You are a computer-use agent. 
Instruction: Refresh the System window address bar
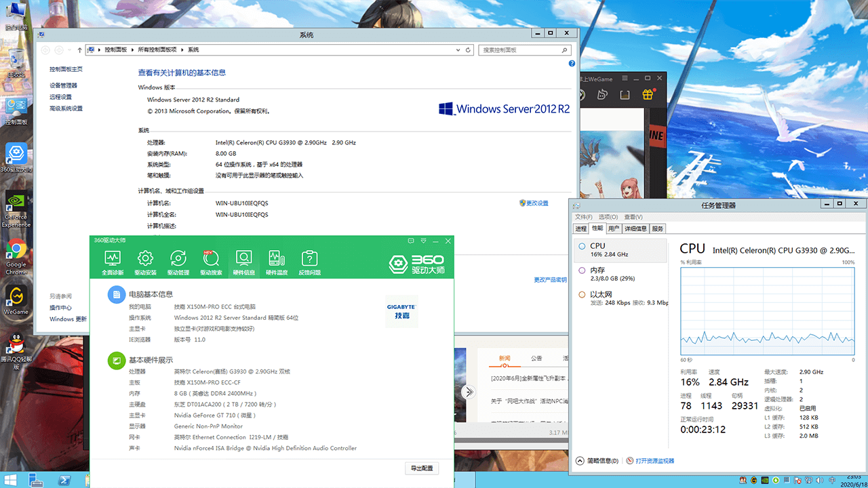[468, 50]
